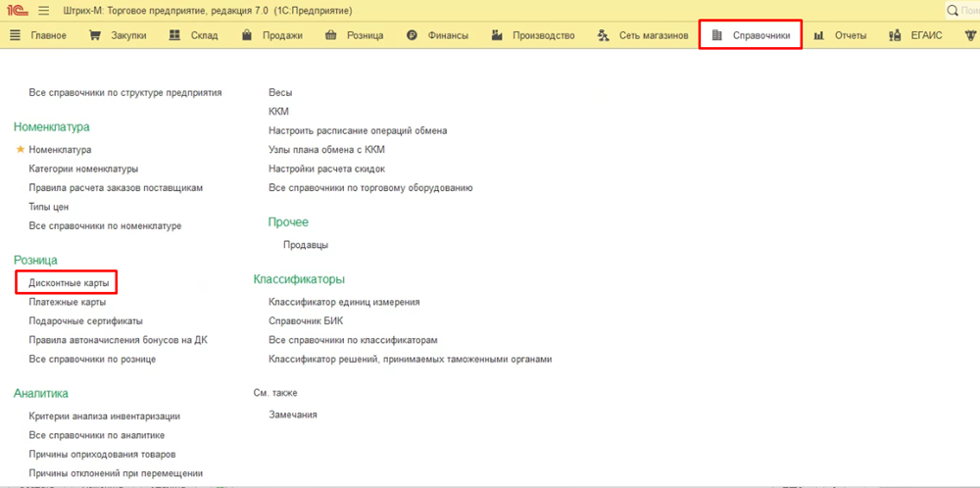
Task: Click the shopping cart icon for Закупки
Action: (95, 35)
